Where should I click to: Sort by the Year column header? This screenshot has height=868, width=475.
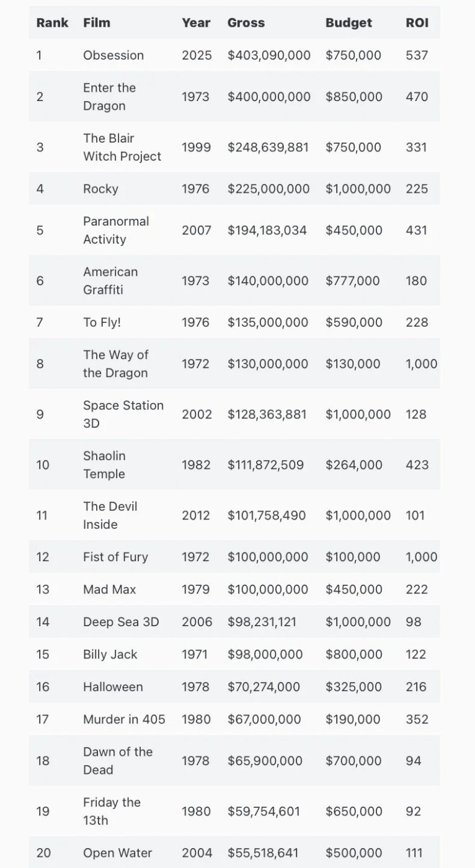(x=196, y=23)
